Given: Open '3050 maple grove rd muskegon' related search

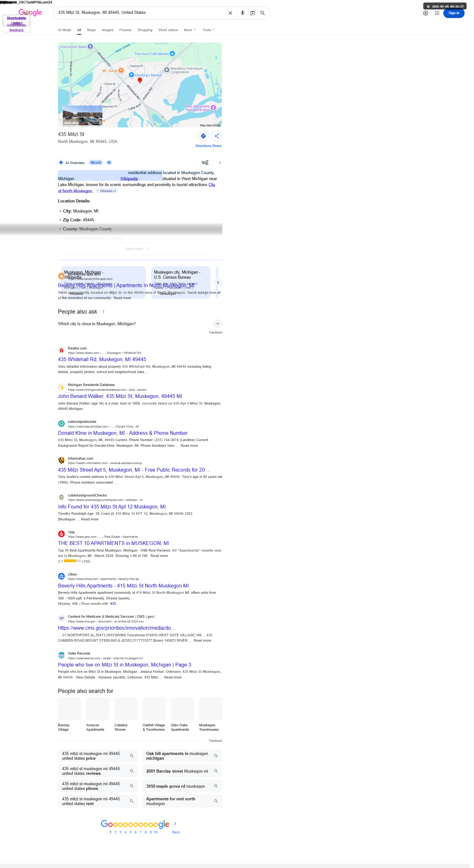Looking at the screenshot, I should [182, 786].
